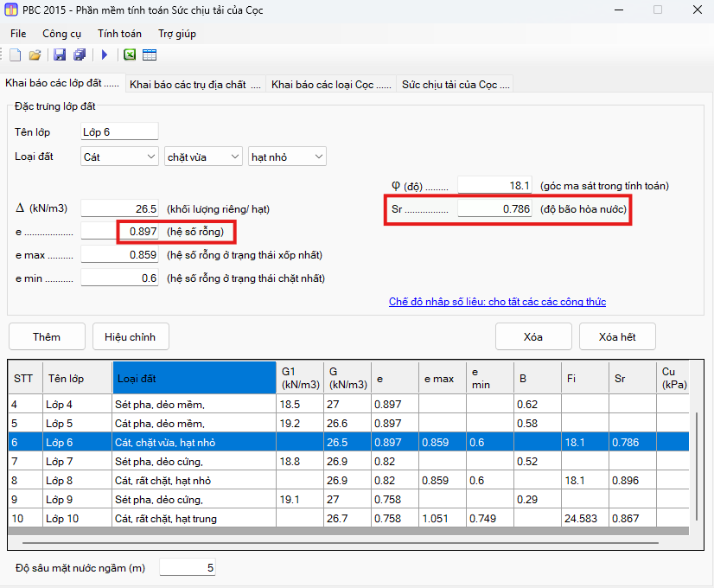Click the blue Run calculation arrow icon

105,55
